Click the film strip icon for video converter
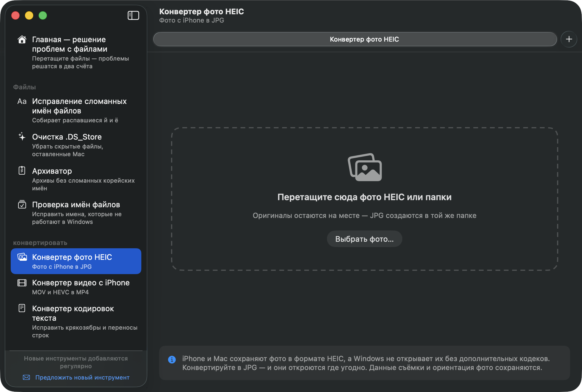Screen dimensions: 582x392 tap(22, 283)
